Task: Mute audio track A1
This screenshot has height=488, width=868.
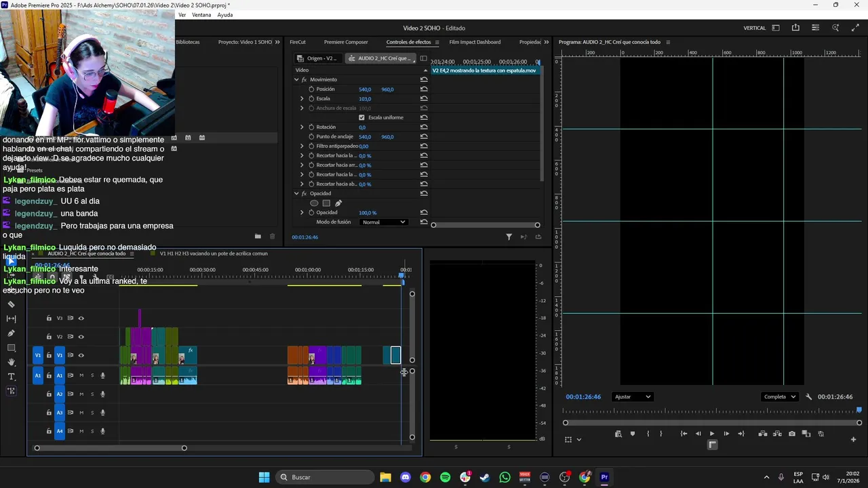Action: point(81,375)
